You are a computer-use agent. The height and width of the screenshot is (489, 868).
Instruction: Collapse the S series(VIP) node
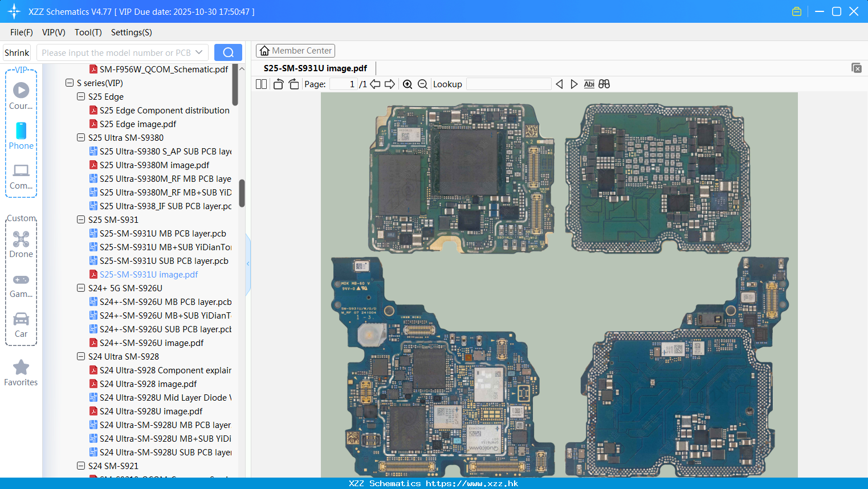coord(69,83)
